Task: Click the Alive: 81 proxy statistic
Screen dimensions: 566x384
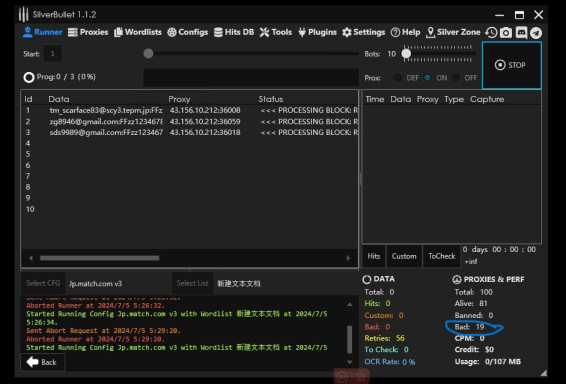Action: 471,304
